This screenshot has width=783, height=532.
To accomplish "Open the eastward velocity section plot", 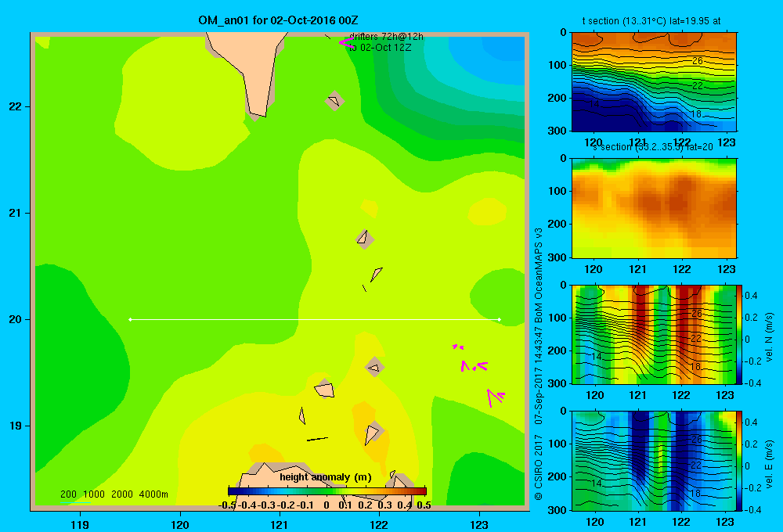I will pos(654,461).
